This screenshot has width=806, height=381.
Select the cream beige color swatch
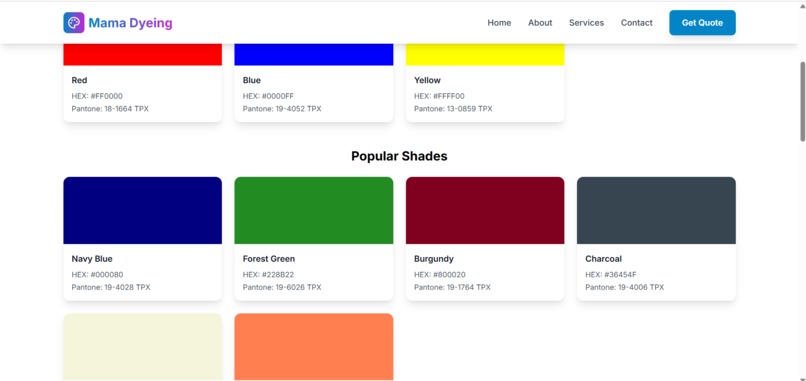[142, 347]
